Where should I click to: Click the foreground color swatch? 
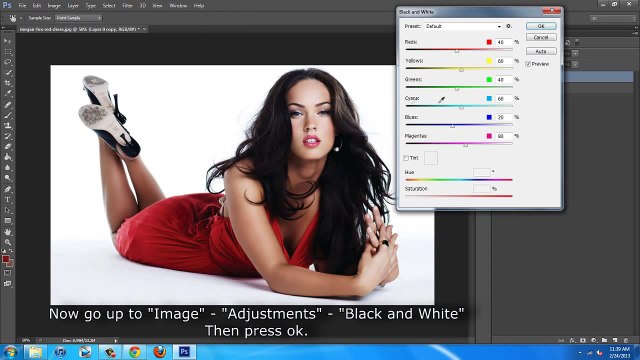[x=6, y=259]
